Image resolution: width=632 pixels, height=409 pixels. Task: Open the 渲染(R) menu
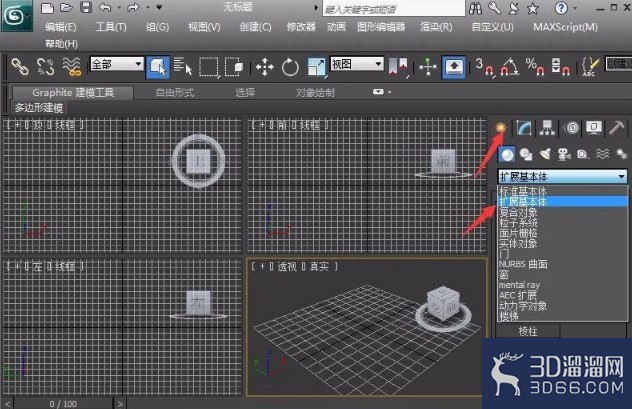pos(436,27)
